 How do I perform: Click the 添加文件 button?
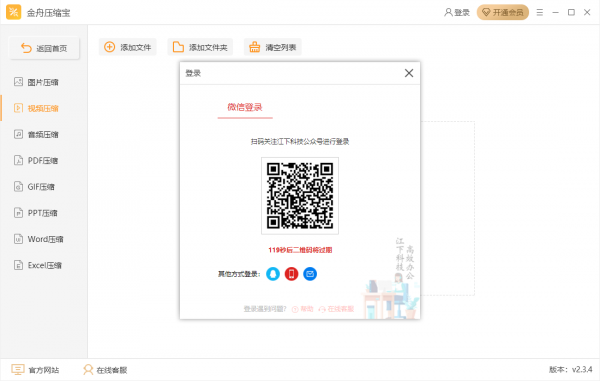pos(127,47)
